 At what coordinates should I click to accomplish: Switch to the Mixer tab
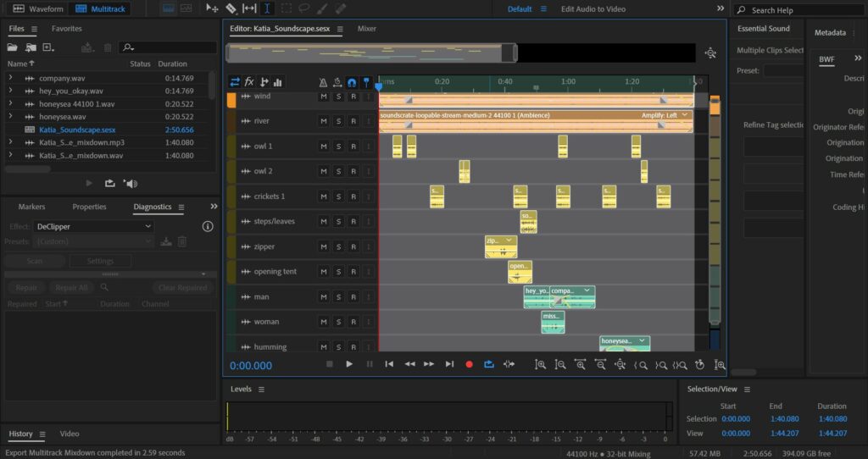tap(367, 29)
